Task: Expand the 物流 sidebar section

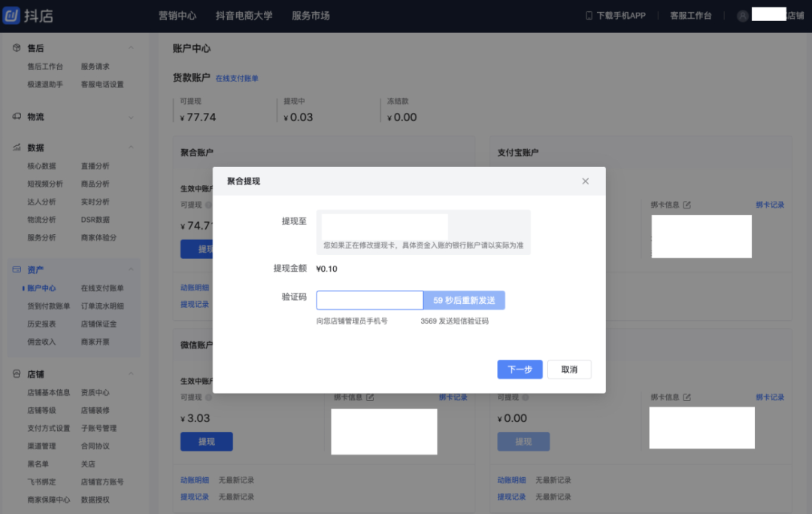Action: 131,117
